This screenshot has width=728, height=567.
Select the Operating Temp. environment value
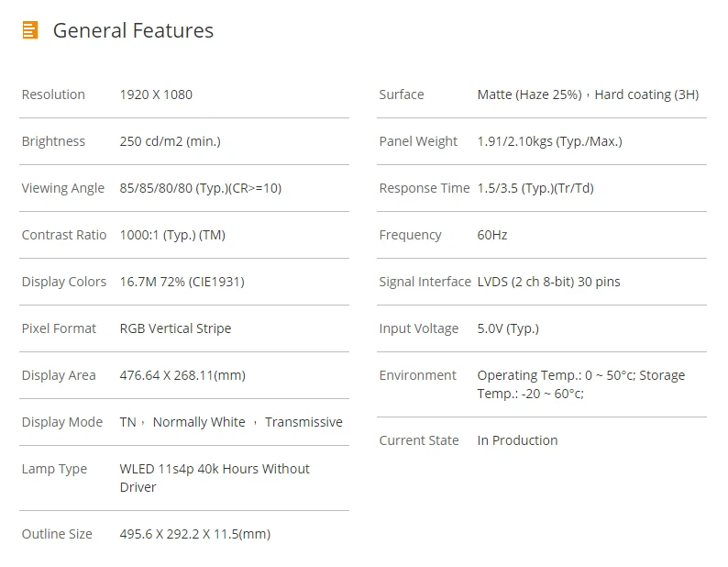coord(581,384)
